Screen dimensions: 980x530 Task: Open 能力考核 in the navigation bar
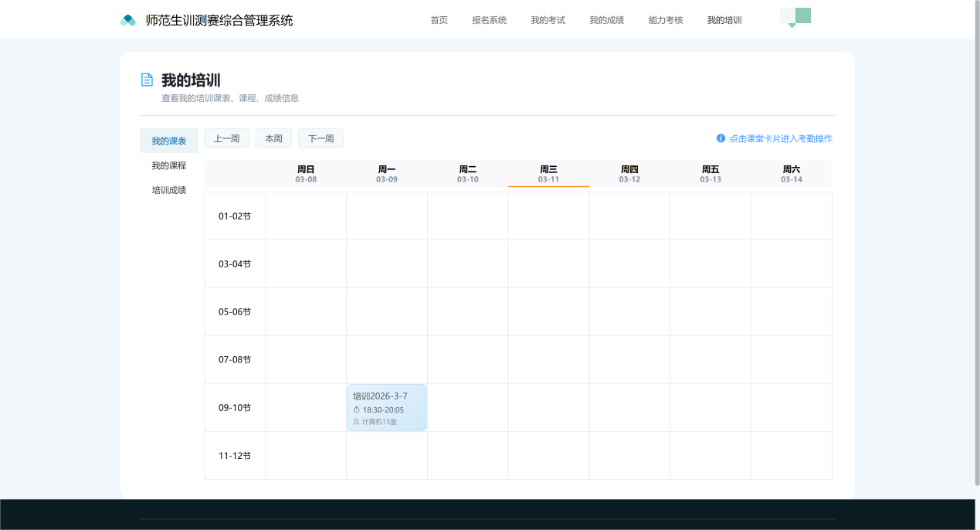666,20
